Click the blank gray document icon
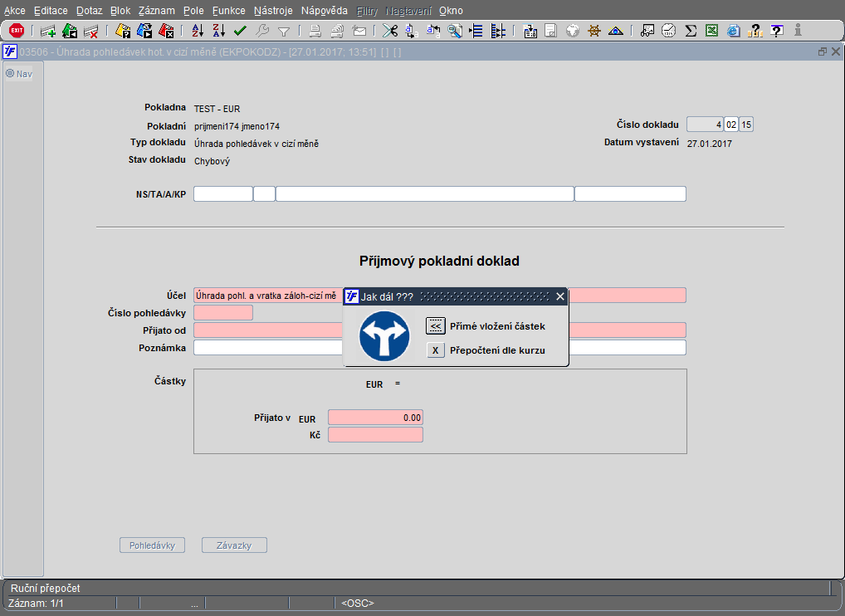This screenshot has height=616, width=845. [551, 32]
